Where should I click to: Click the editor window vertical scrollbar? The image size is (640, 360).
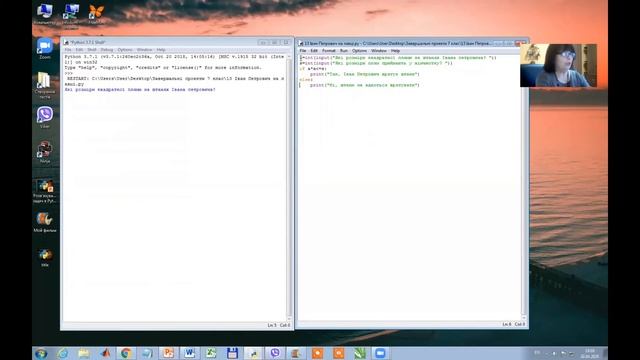coord(524,188)
